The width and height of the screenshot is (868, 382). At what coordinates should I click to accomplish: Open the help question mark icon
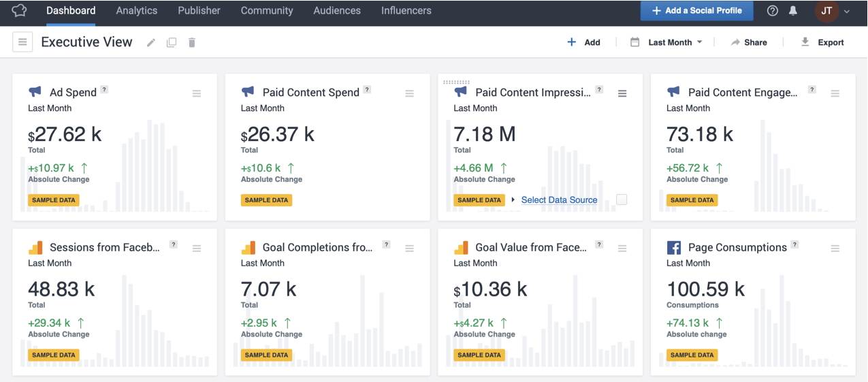point(772,11)
